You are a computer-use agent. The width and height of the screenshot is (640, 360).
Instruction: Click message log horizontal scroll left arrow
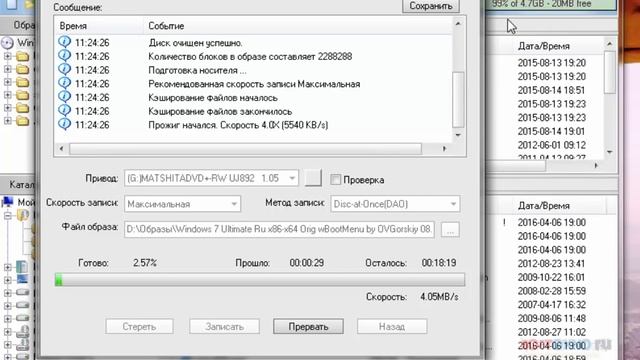click(x=61, y=149)
